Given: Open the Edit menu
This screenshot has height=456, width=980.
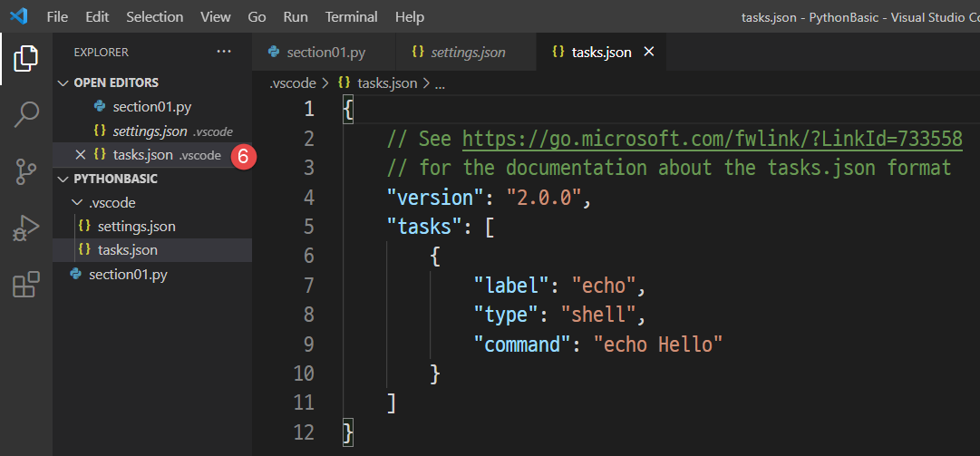Looking at the screenshot, I should click(x=97, y=17).
